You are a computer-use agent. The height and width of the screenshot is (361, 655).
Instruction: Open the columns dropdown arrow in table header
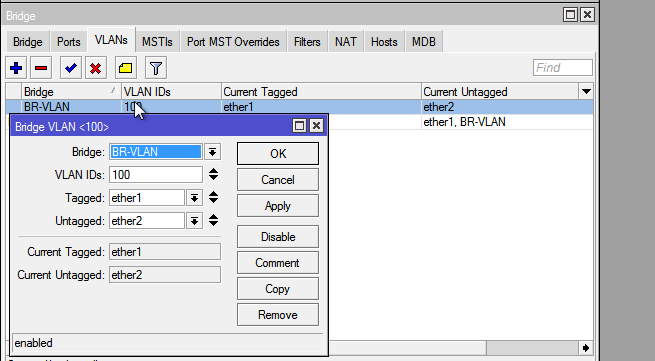pos(586,92)
